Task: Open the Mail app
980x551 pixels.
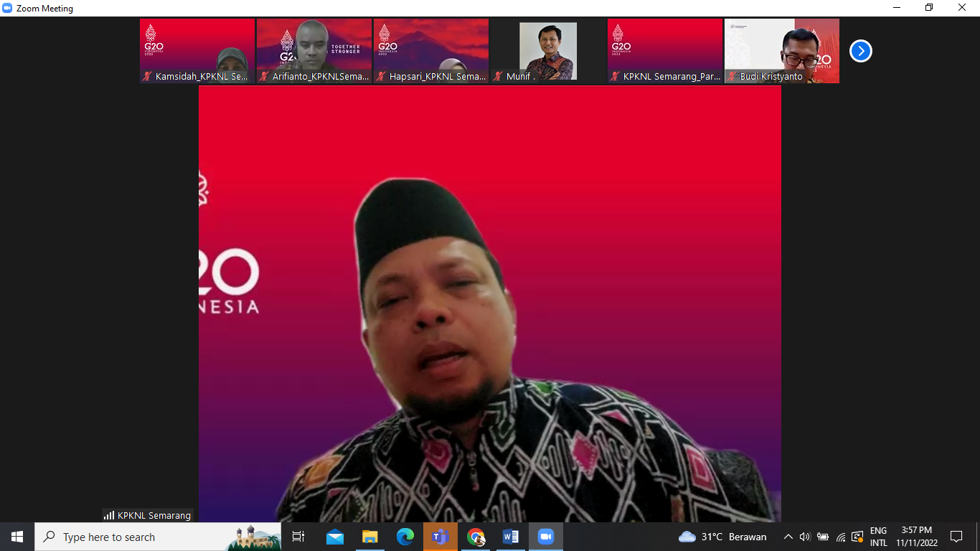Action: (334, 537)
